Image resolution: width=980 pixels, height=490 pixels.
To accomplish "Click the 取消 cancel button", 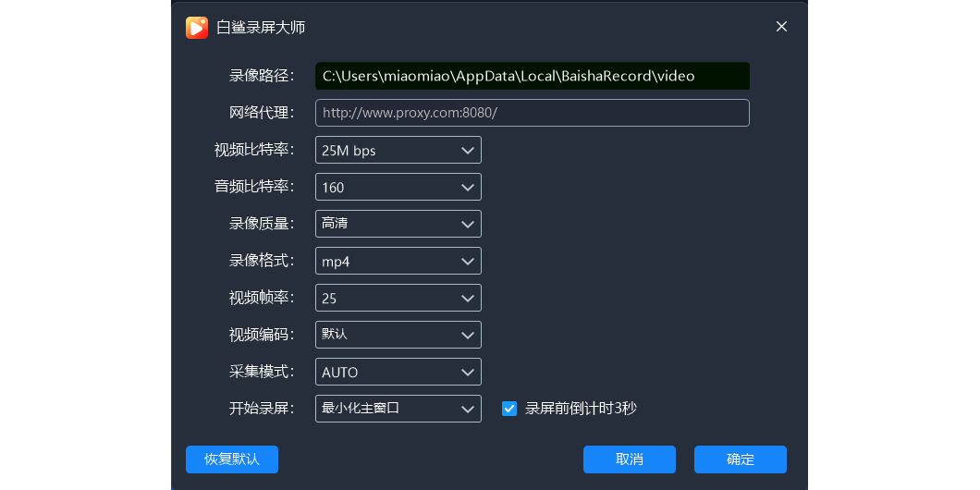I will point(630,459).
